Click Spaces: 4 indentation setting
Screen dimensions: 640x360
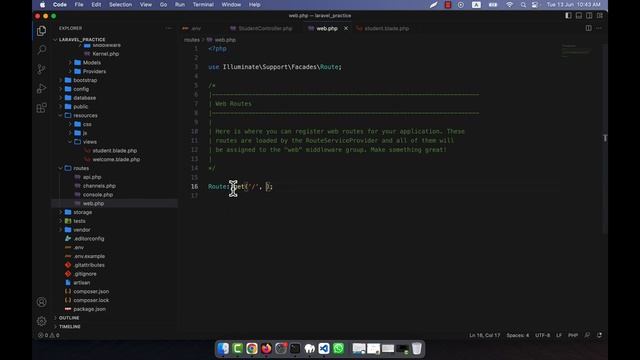tap(518, 335)
